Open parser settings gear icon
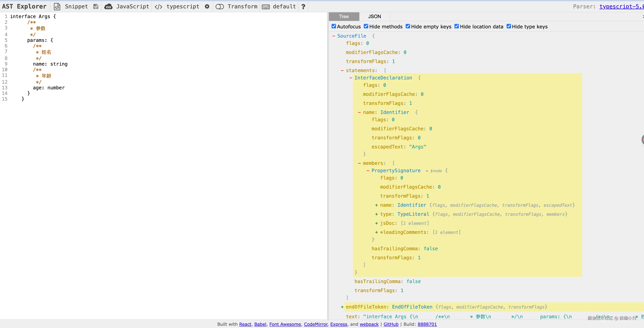 coord(207,6)
